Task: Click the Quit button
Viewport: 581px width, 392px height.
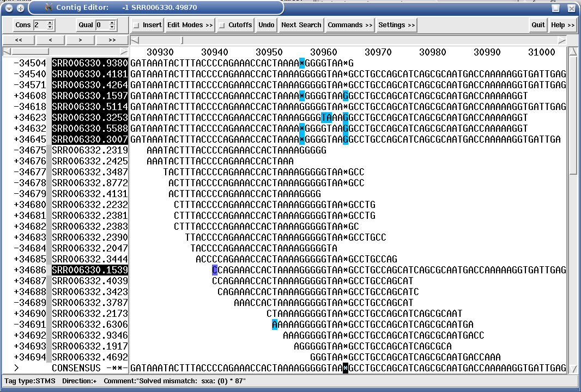Action: pos(538,25)
